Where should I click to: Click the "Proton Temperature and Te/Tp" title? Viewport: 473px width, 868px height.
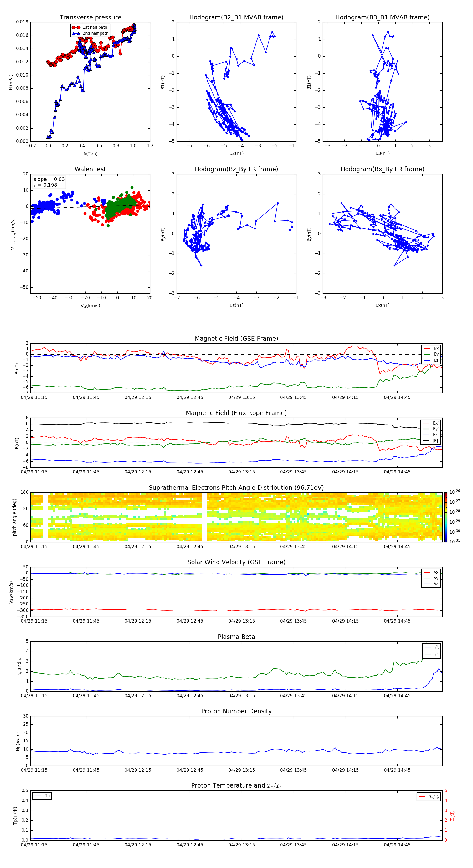tap(236, 786)
